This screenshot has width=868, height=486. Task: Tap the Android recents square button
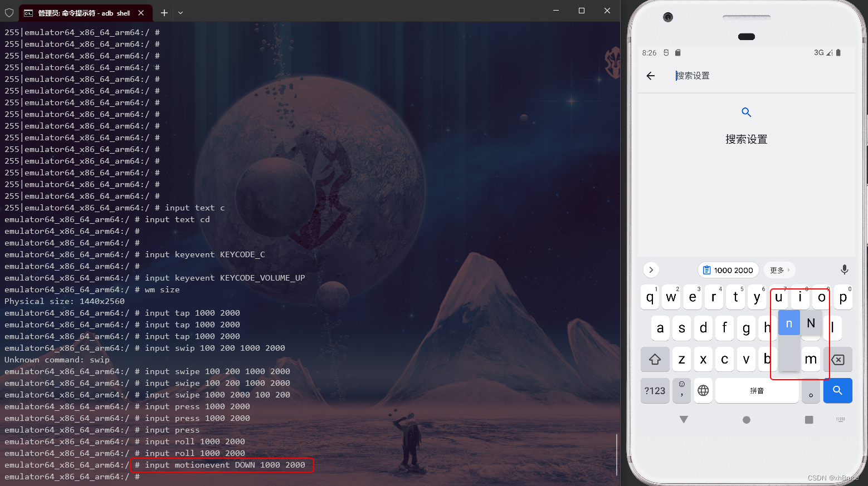809,420
